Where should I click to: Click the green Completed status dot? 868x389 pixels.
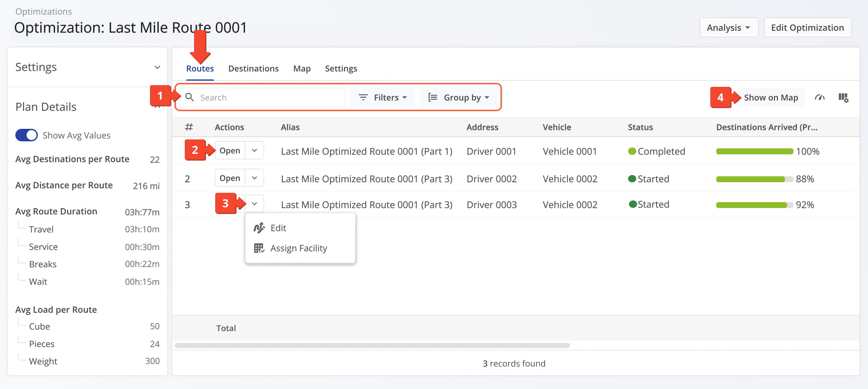click(632, 151)
